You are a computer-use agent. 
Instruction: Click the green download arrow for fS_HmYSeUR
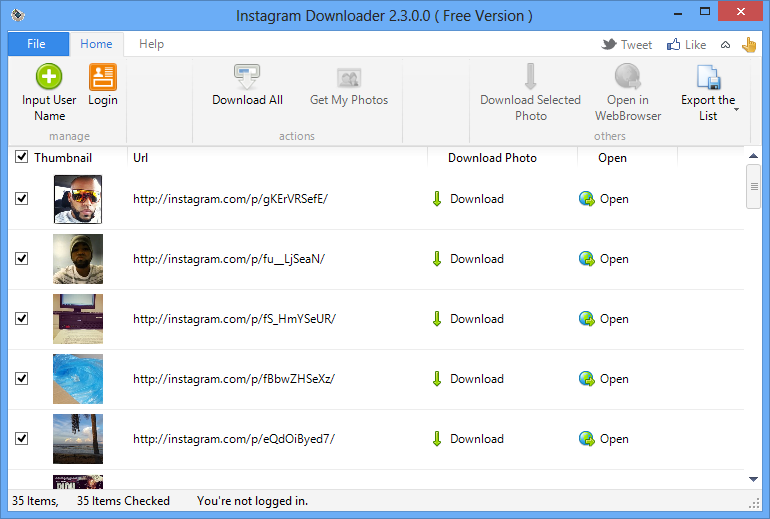437,319
